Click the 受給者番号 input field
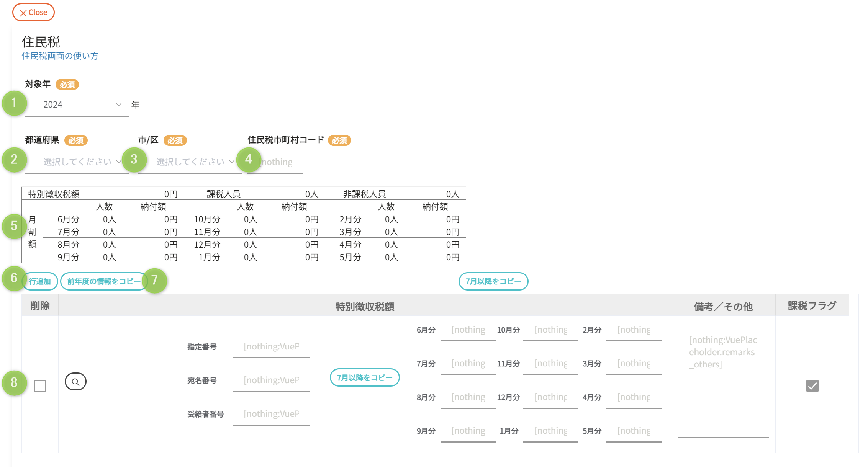Image resolution: width=868 pixels, height=467 pixels. pyautogui.click(x=271, y=414)
